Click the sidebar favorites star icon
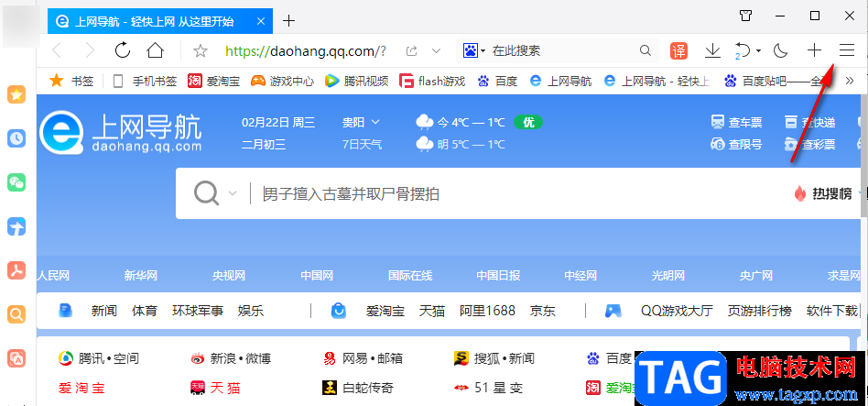Screen dimensions: 868x406 pyautogui.click(x=16, y=94)
